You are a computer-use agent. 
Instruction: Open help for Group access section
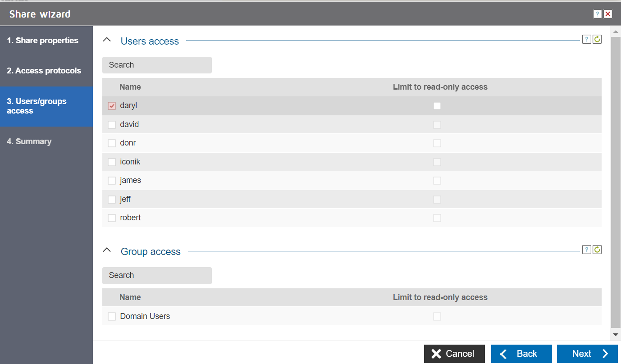[x=586, y=250]
